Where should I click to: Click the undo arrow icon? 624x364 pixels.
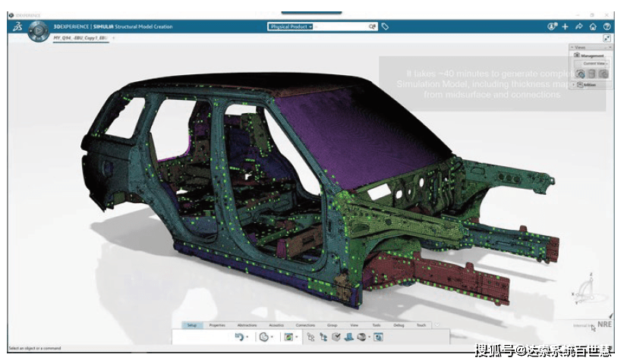pos(239,337)
